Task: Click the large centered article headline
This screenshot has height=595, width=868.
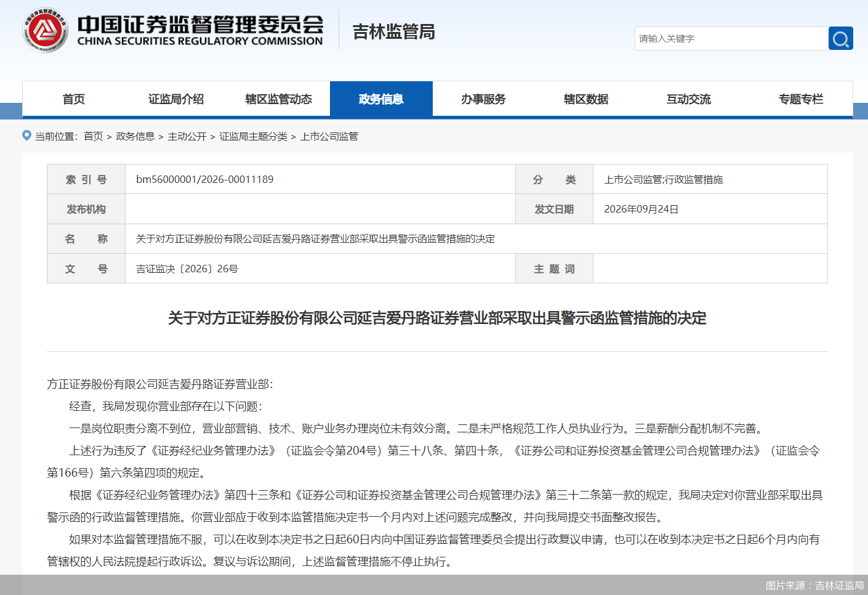Action: point(437,318)
